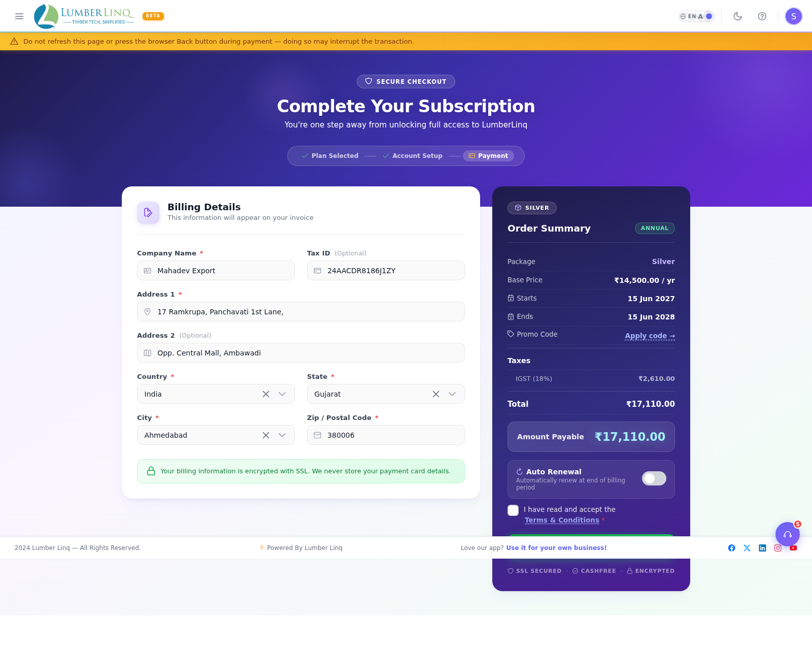Click the IGST tax amount ₹2,610.00

click(657, 379)
